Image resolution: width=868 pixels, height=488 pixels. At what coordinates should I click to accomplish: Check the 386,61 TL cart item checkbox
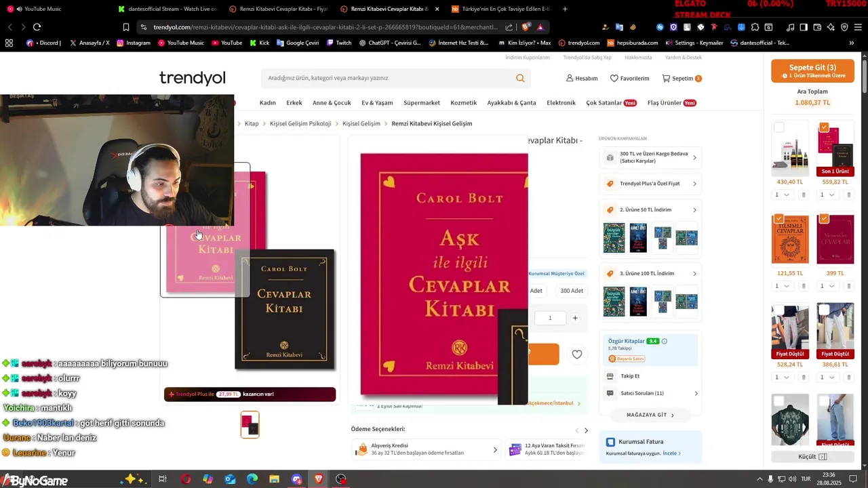824,310
